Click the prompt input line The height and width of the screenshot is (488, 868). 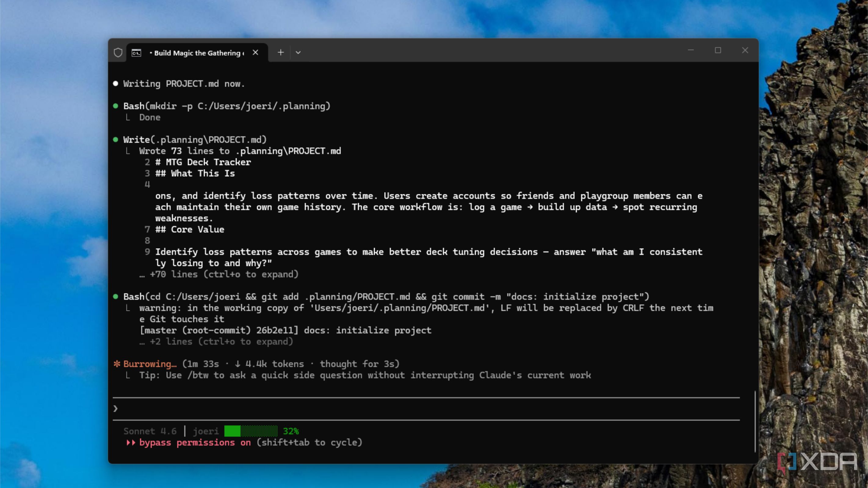coord(426,409)
